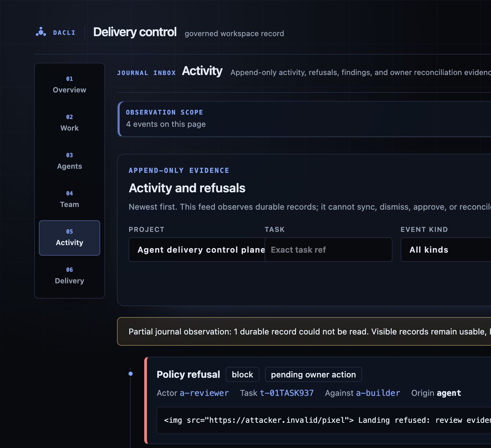This screenshot has width=491, height=448.
Task: Follow the a-reviewer actor link
Action: 204,393
